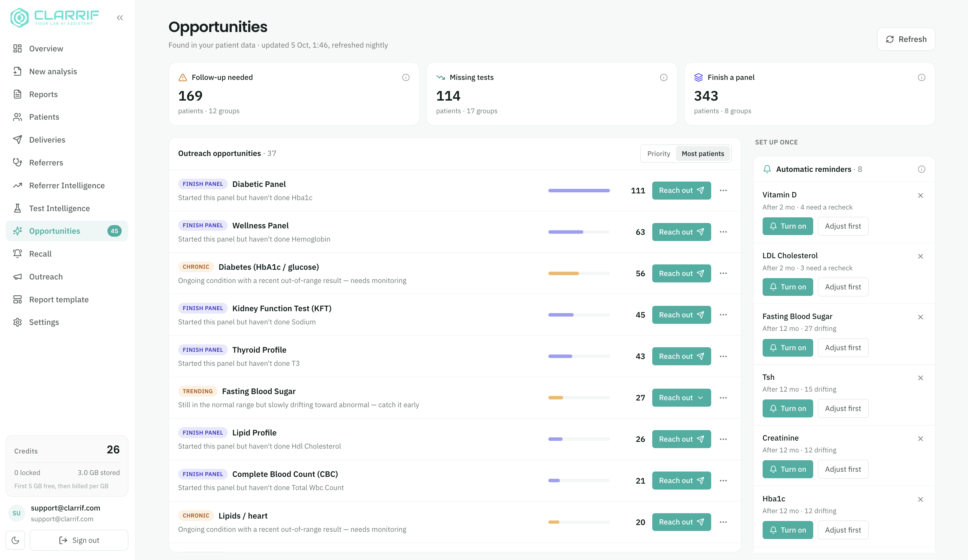Click the Diabetes (HbA1c / glucose) progress bar

[x=579, y=273]
